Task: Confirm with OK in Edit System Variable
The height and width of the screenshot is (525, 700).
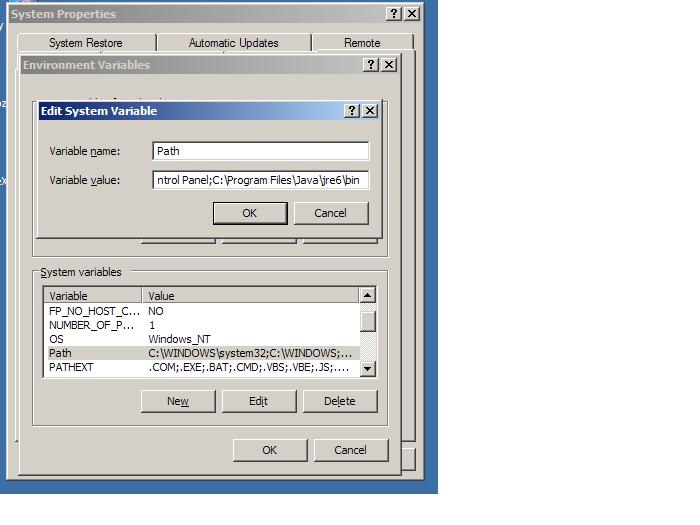Action: 250,213
